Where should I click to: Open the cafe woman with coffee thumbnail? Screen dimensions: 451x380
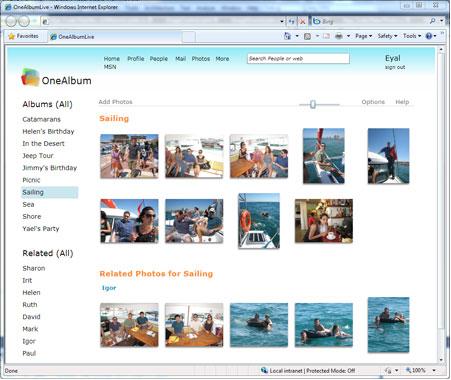pyautogui.click(x=324, y=221)
